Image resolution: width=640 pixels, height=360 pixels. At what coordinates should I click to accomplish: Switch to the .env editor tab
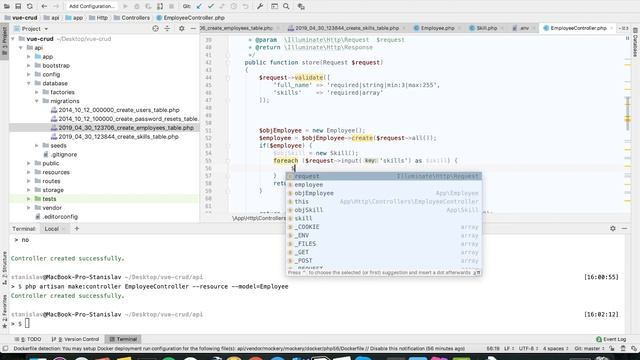click(x=523, y=28)
